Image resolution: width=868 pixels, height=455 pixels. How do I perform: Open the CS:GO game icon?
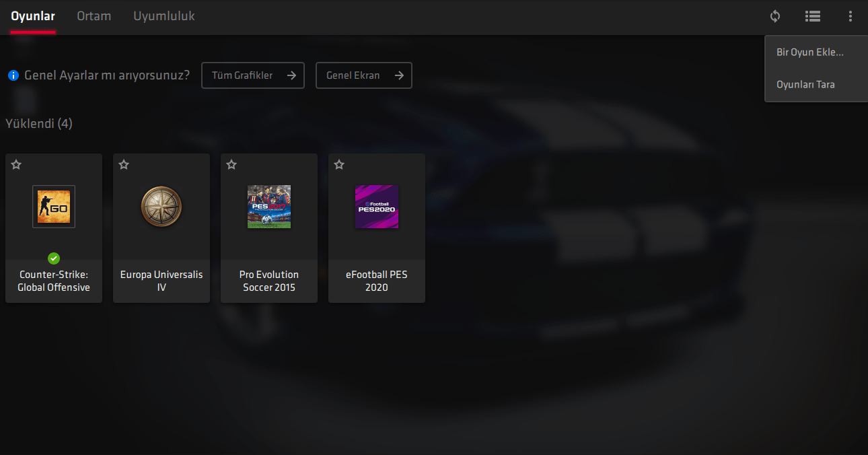(54, 207)
